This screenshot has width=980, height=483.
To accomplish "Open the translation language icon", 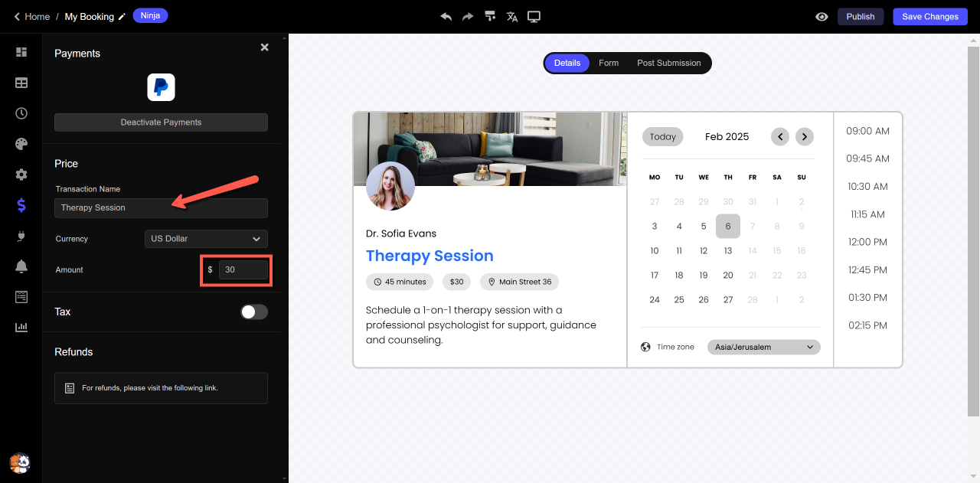I will tap(512, 17).
